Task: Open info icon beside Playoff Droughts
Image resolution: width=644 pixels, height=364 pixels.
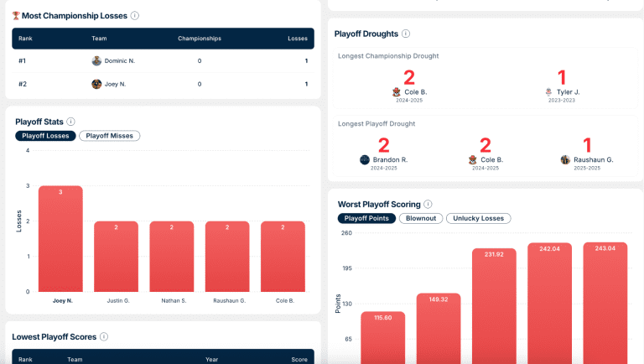Action: click(x=406, y=34)
